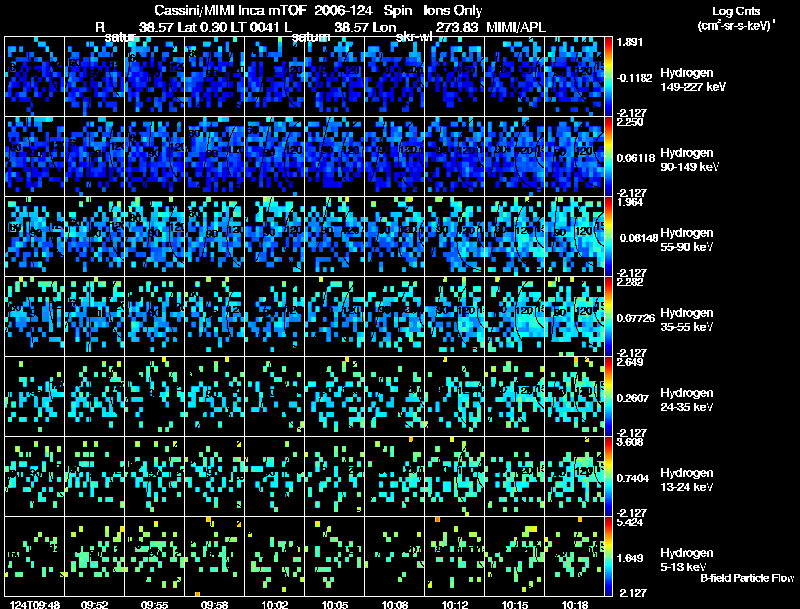Open the 5-13 keV panel at 10:15

pyautogui.click(x=515, y=556)
